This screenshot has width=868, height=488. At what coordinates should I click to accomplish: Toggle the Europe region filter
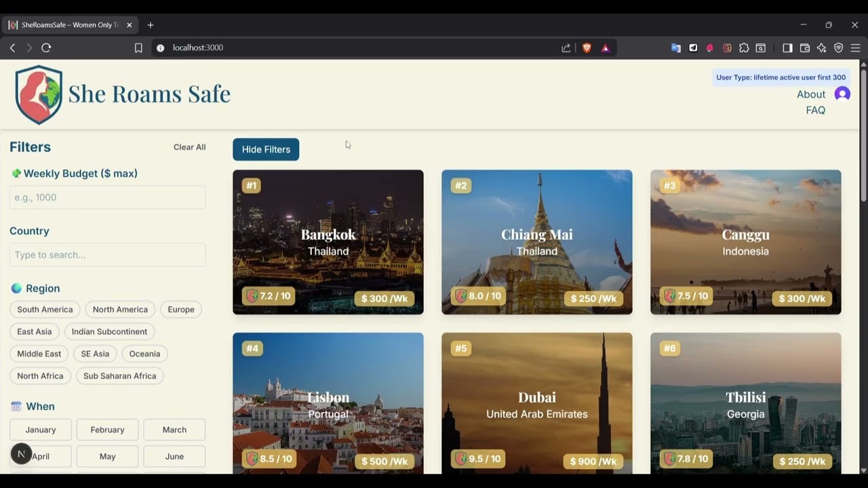point(180,309)
